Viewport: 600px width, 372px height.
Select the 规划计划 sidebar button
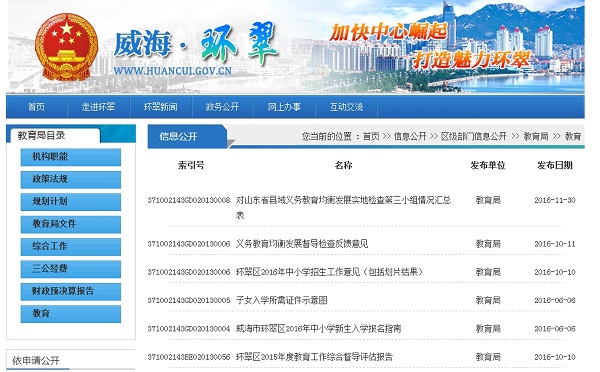pyautogui.click(x=71, y=202)
